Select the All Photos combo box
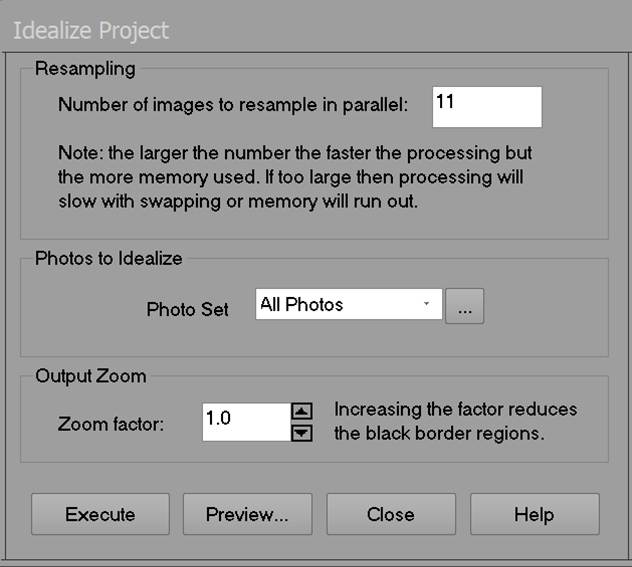The width and height of the screenshot is (632, 567). pyautogui.click(x=340, y=305)
